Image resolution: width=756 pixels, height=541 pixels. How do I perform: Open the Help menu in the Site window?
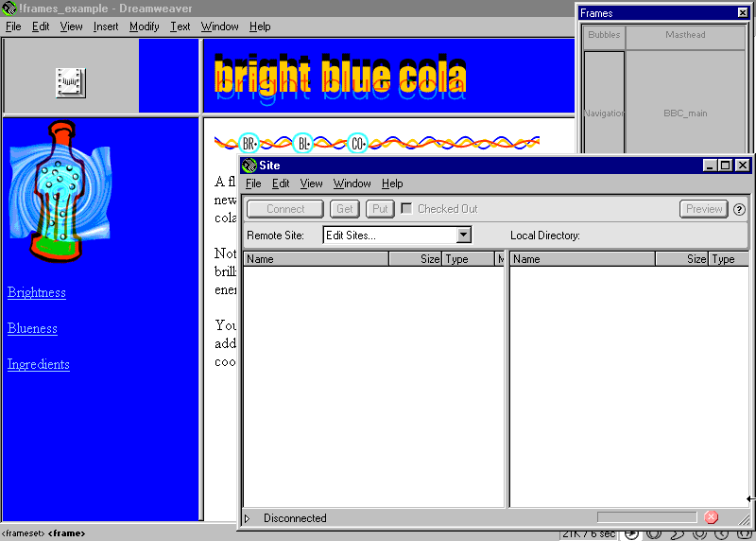click(x=392, y=183)
